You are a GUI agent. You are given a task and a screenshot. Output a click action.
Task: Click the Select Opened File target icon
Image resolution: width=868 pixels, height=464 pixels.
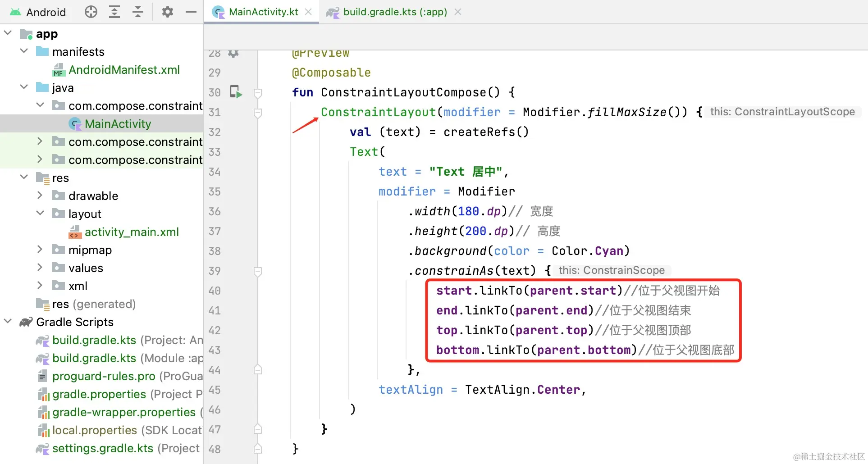pos(91,12)
